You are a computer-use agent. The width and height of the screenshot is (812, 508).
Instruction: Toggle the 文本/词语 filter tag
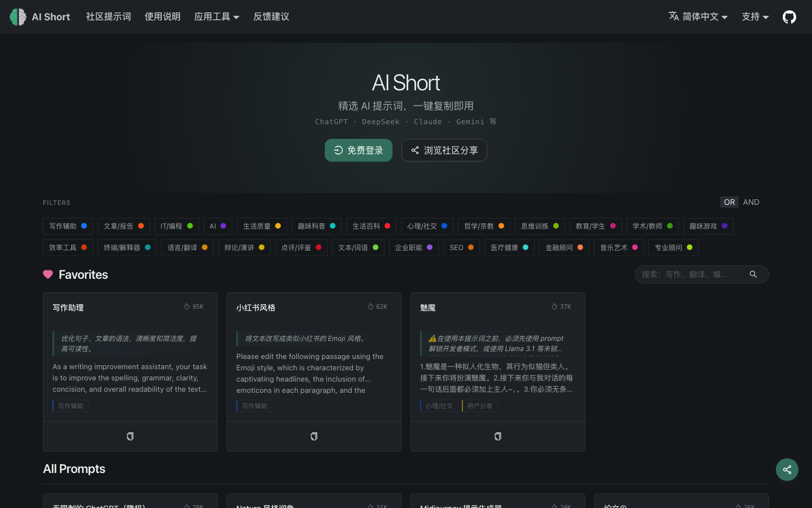click(x=358, y=248)
